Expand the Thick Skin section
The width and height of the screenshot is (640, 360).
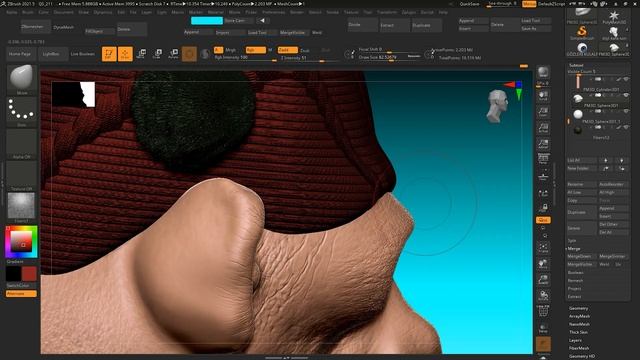pos(578,332)
